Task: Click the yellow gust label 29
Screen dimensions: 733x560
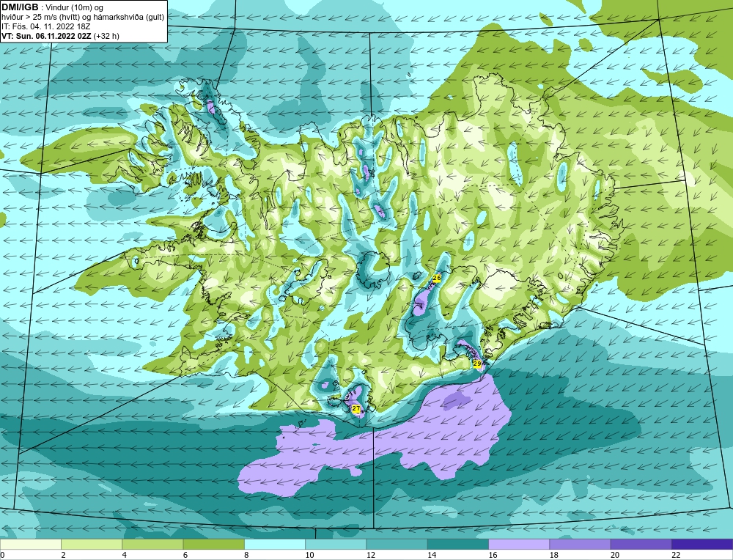Action: click(477, 364)
